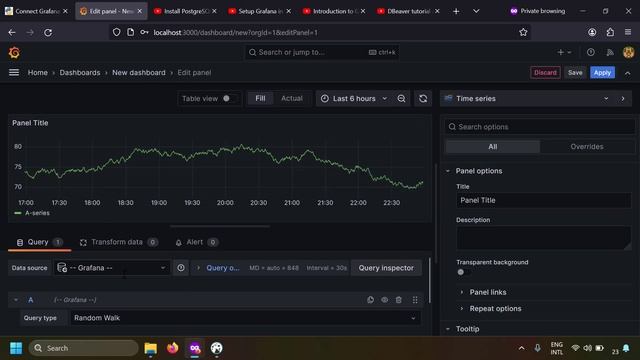Open the Query inspector
Image resolution: width=640 pixels, height=360 pixels.
pos(386,268)
